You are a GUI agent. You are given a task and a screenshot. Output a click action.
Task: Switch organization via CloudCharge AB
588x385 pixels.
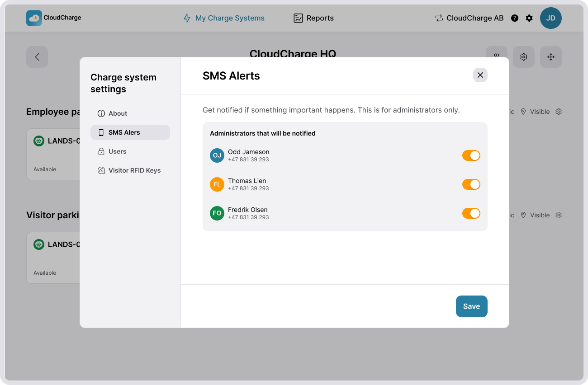click(469, 18)
